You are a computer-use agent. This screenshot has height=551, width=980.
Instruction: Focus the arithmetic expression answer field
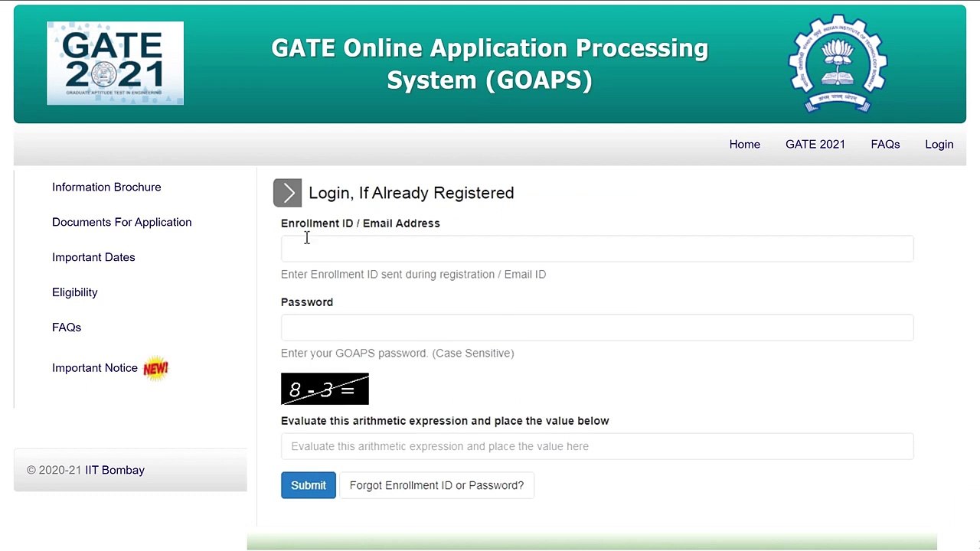click(597, 446)
